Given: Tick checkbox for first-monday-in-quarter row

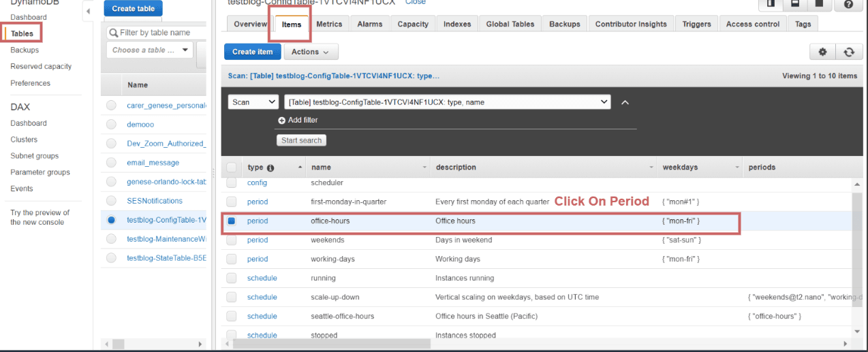Looking at the screenshot, I should coord(232,202).
